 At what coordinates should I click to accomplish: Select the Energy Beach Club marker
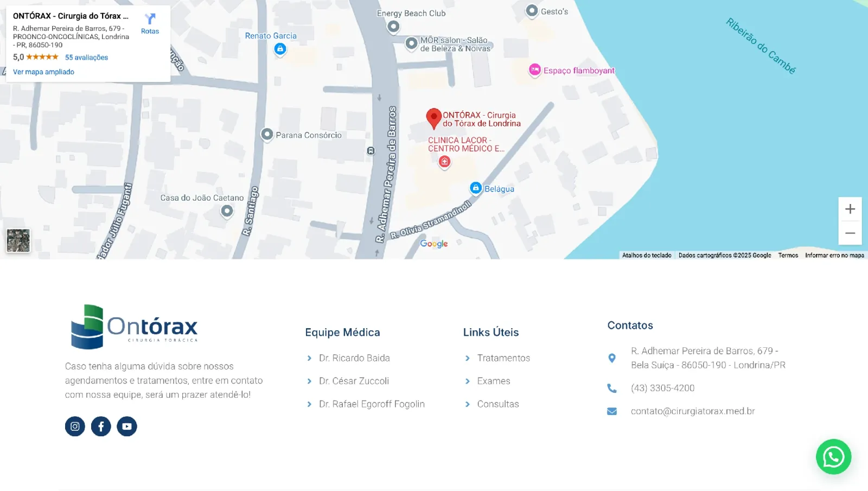coord(393,27)
